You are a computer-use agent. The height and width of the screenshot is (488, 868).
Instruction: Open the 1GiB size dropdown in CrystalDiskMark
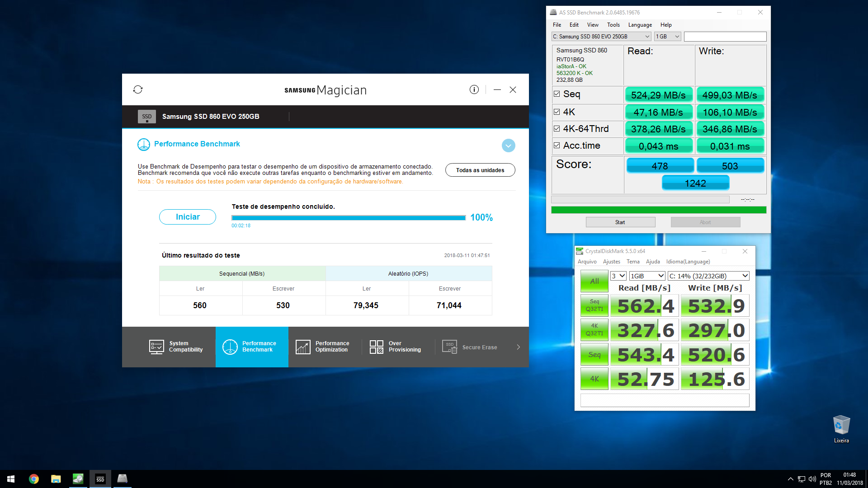point(647,276)
